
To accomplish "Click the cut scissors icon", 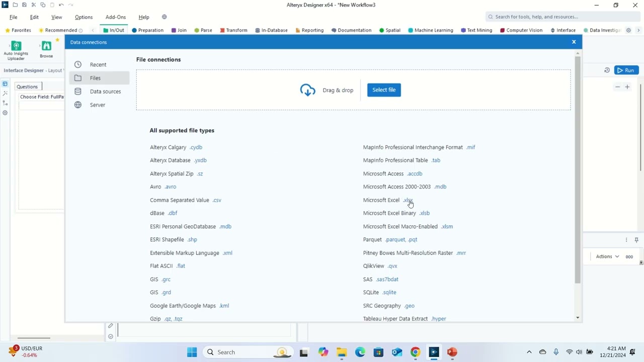I will 33,5.
